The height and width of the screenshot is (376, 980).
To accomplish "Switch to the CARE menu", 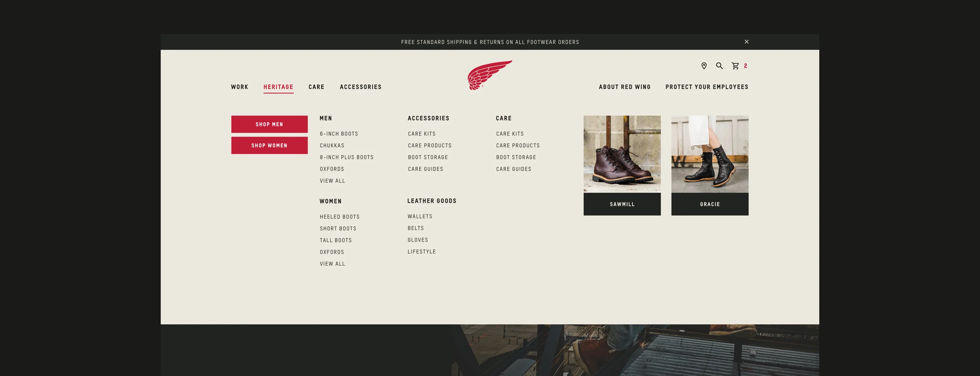I will (x=316, y=87).
